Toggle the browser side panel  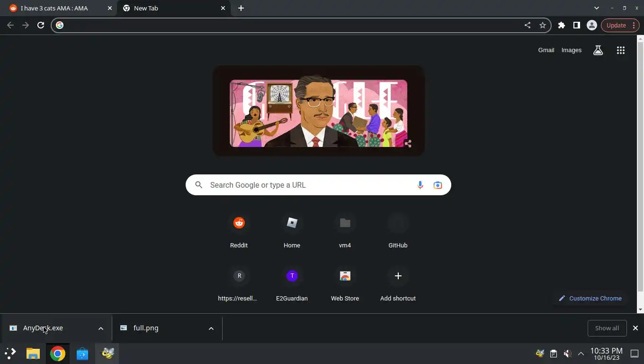pos(576,25)
